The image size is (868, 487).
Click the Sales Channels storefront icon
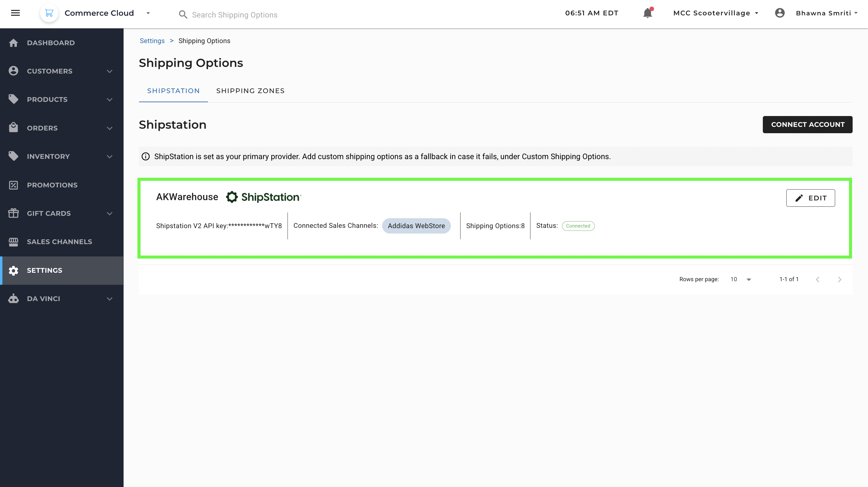point(13,242)
